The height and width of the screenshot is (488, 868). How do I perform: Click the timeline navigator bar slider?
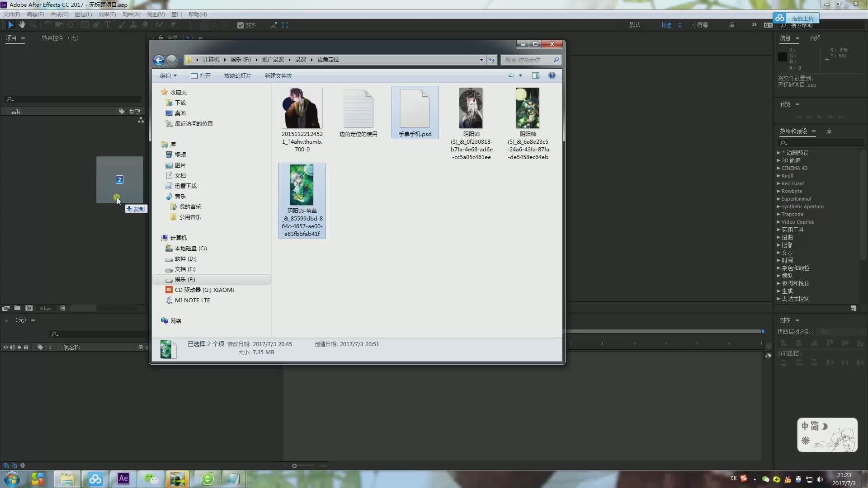[665, 331]
